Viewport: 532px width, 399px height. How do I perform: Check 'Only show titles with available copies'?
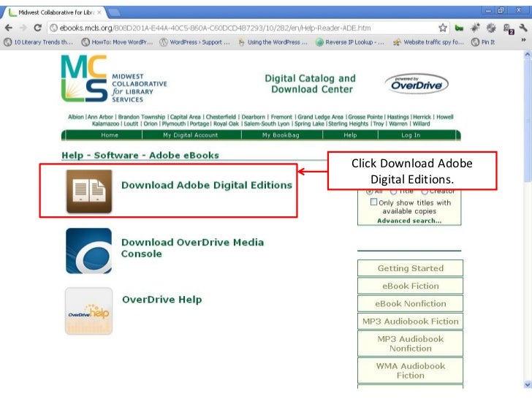click(x=373, y=202)
